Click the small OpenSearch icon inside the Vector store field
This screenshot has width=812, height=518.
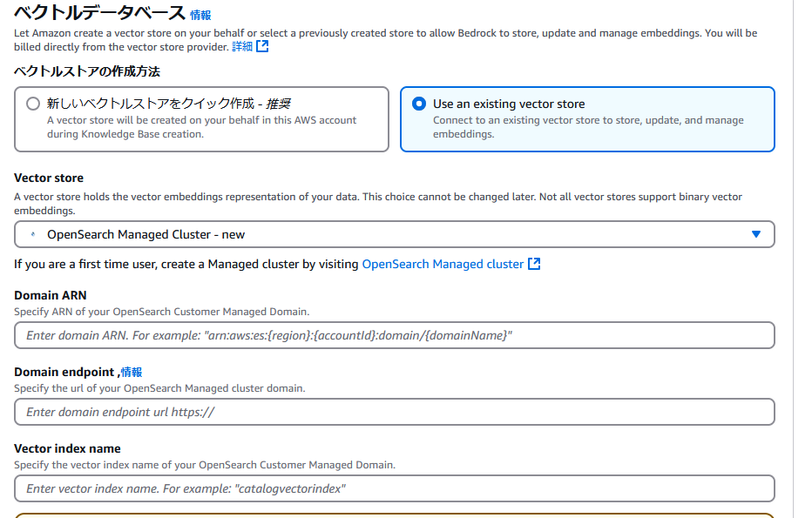click(33, 234)
